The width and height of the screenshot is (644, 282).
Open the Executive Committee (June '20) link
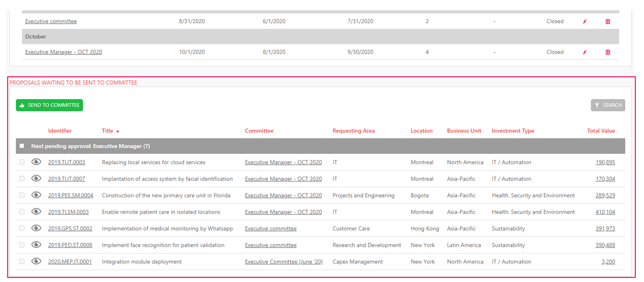(284, 262)
